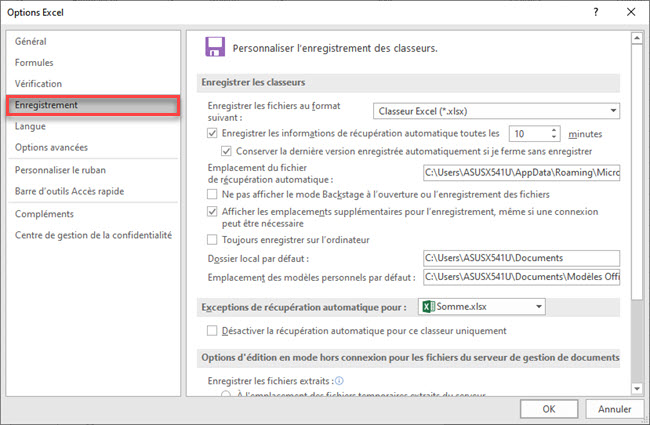Click the Personnaliser l'enregistrement des classeurs heading

click(x=335, y=48)
